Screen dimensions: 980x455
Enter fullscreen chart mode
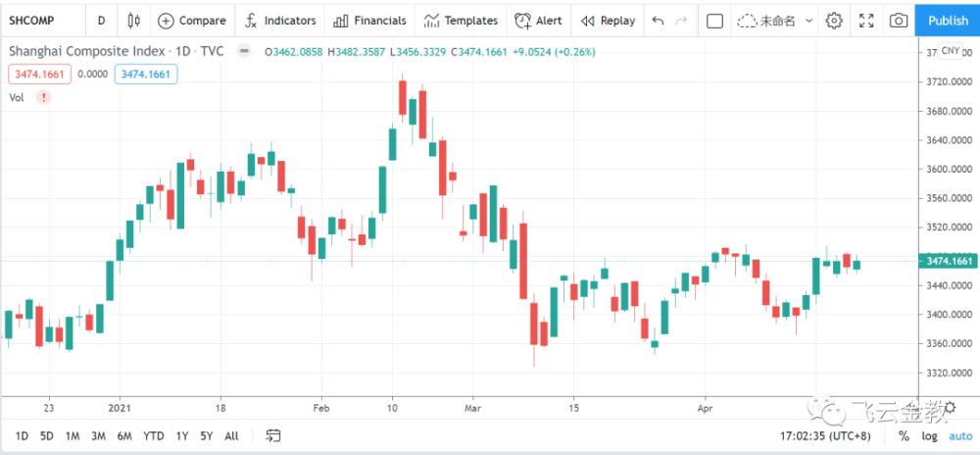pos(866,20)
